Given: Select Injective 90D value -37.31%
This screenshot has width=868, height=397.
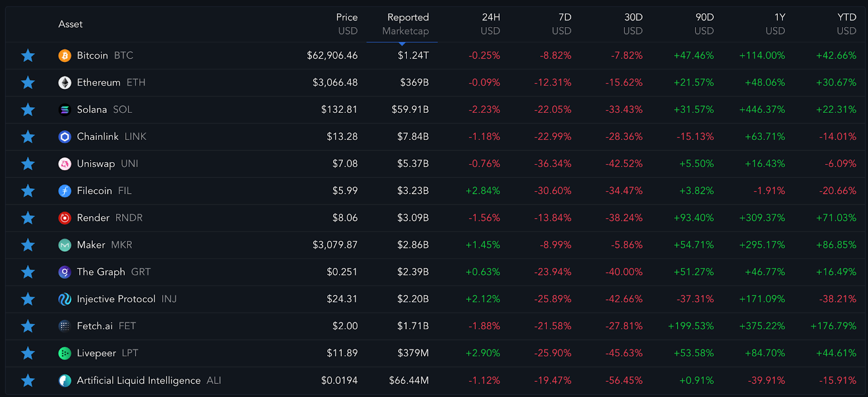Looking at the screenshot, I should 695,299.
